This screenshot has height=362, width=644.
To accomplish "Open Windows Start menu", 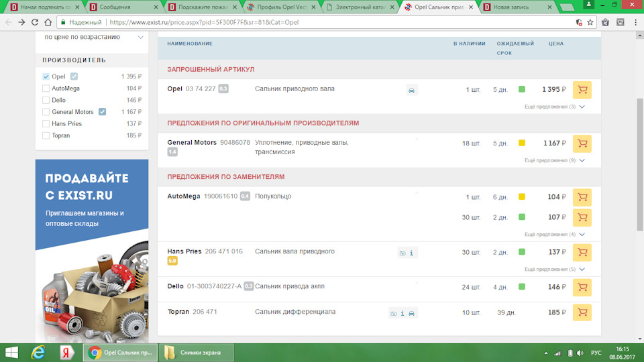I will (x=11, y=353).
